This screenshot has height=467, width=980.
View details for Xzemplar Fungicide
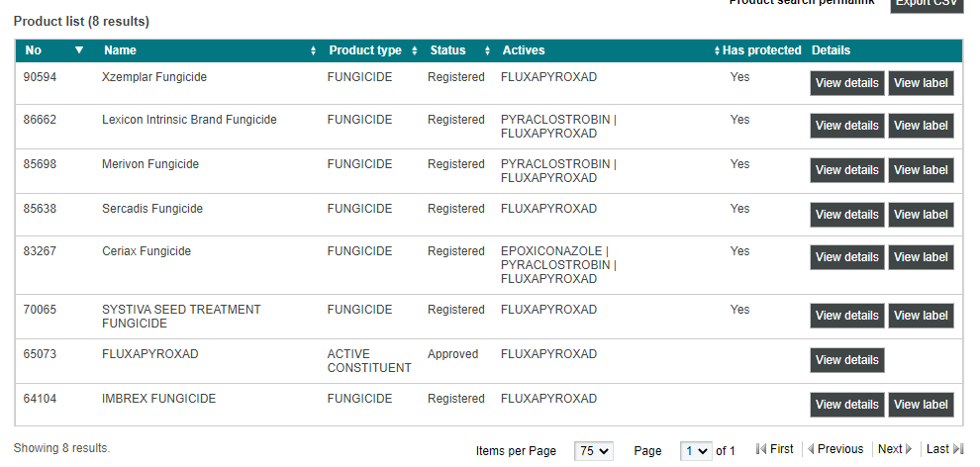point(846,83)
